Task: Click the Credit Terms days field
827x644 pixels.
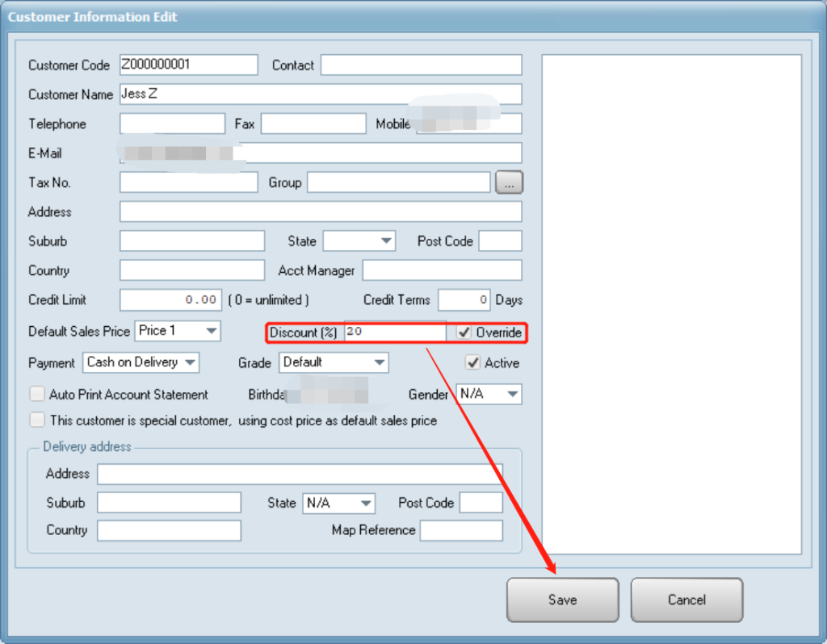Action: coord(464,299)
